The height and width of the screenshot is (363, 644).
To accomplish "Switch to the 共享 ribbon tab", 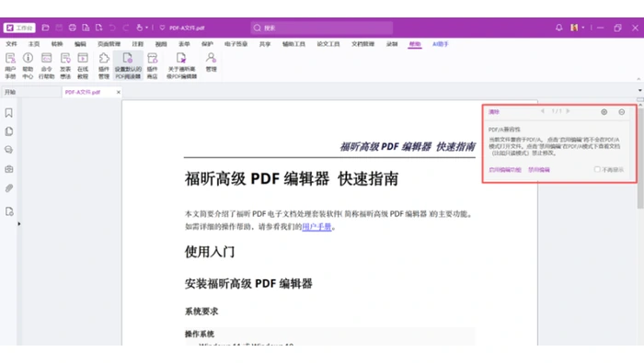I will [265, 44].
